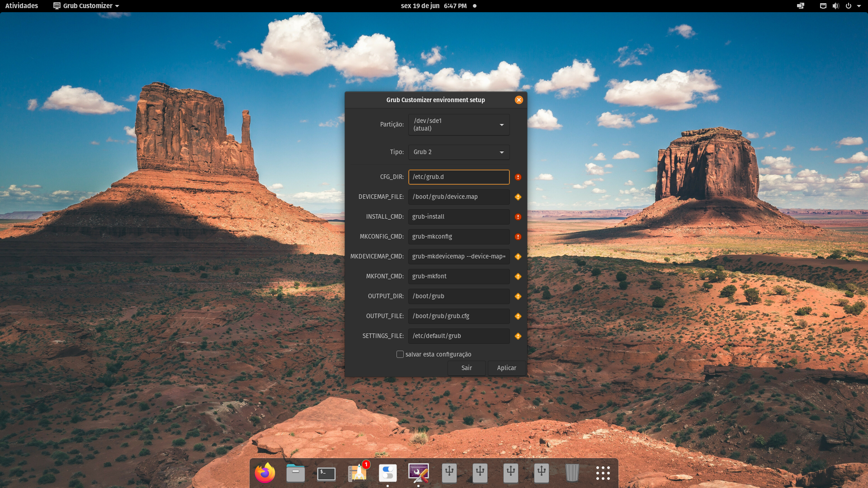Click the 'SETTINGS_FILE:' label
This screenshot has height=488, width=868.
(x=383, y=336)
